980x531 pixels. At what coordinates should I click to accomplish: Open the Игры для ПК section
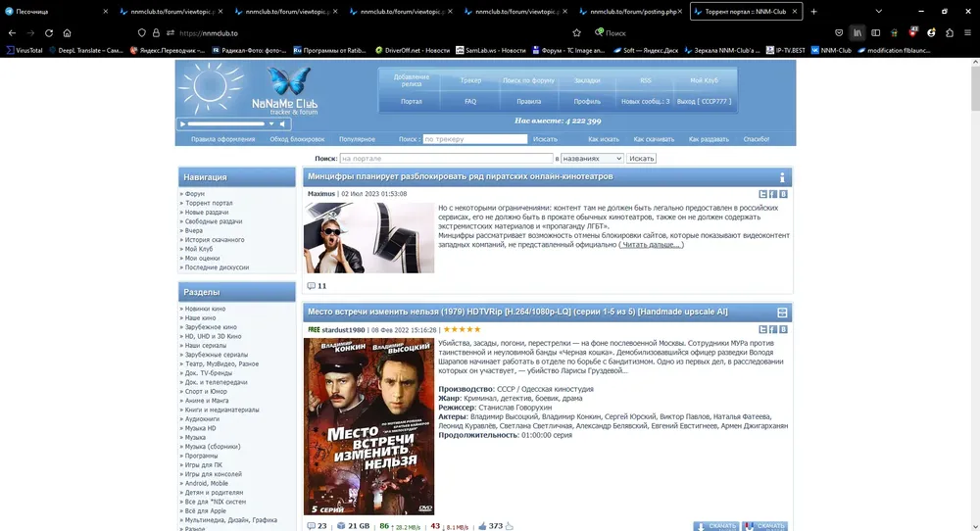(x=203, y=464)
